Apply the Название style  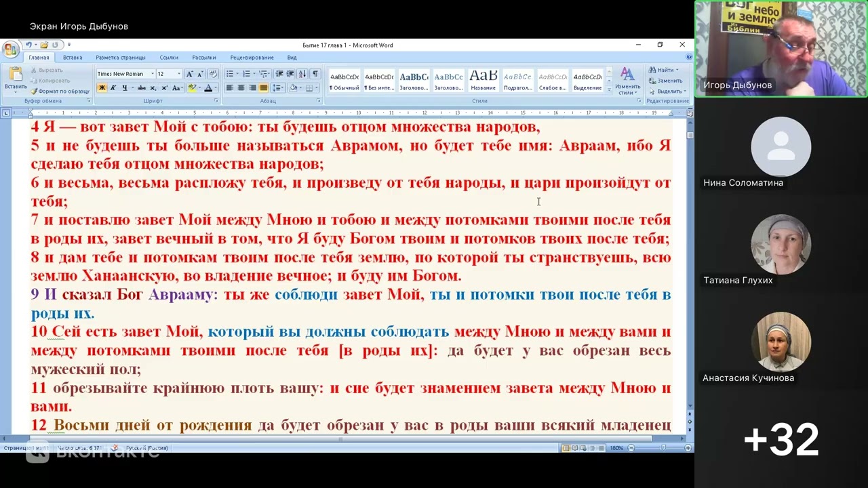coord(484,81)
